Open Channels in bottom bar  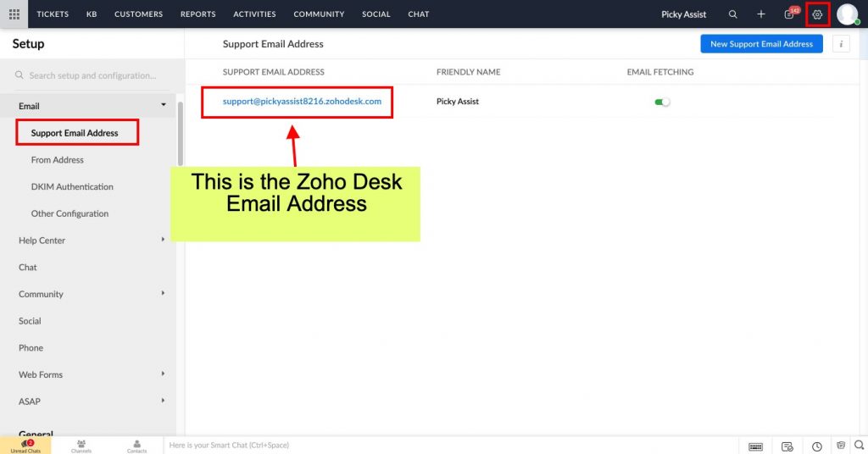(81, 446)
